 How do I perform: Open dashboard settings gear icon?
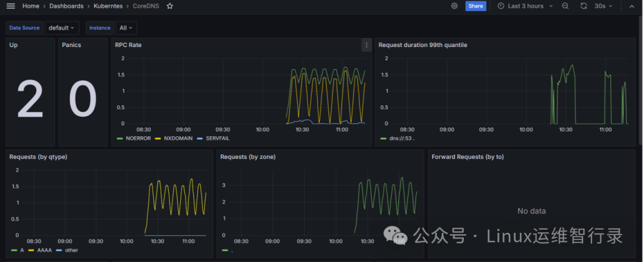click(x=454, y=6)
